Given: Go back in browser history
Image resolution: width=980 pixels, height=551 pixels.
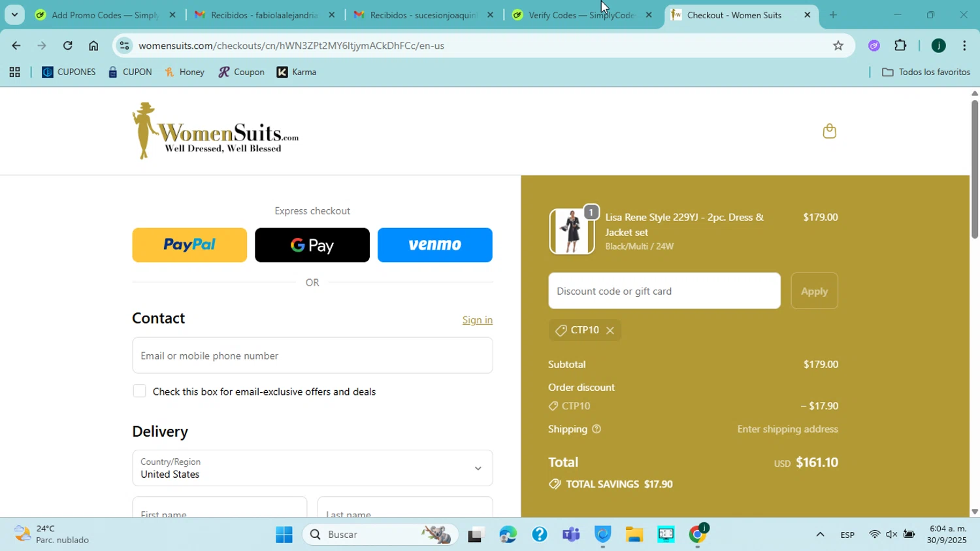Looking at the screenshot, I should 16,46.
